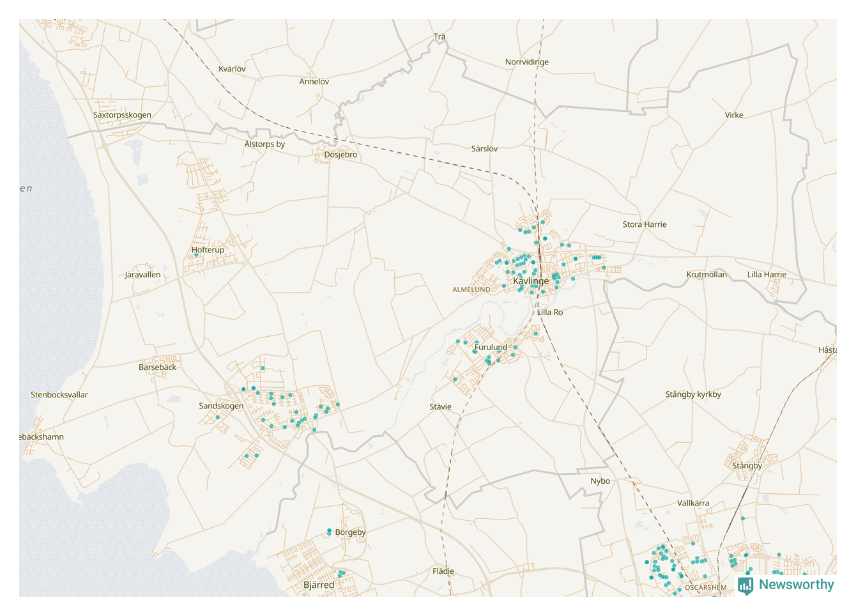856x616 pixels.
Task: Click the Stångby kyrkby label
Action: tap(692, 394)
